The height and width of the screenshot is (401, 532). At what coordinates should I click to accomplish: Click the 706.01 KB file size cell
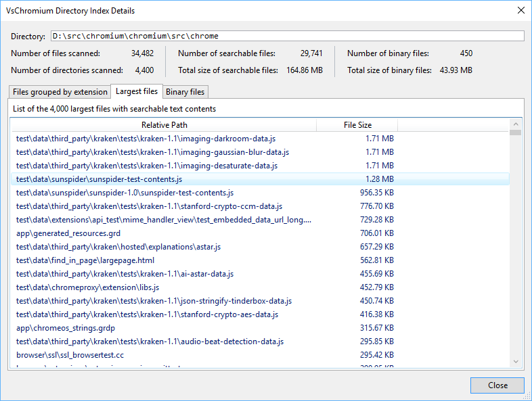coord(376,233)
